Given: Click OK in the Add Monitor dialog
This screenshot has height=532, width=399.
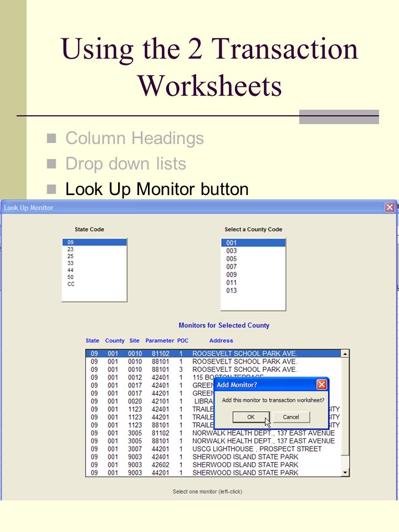Looking at the screenshot, I should (x=250, y=417).
